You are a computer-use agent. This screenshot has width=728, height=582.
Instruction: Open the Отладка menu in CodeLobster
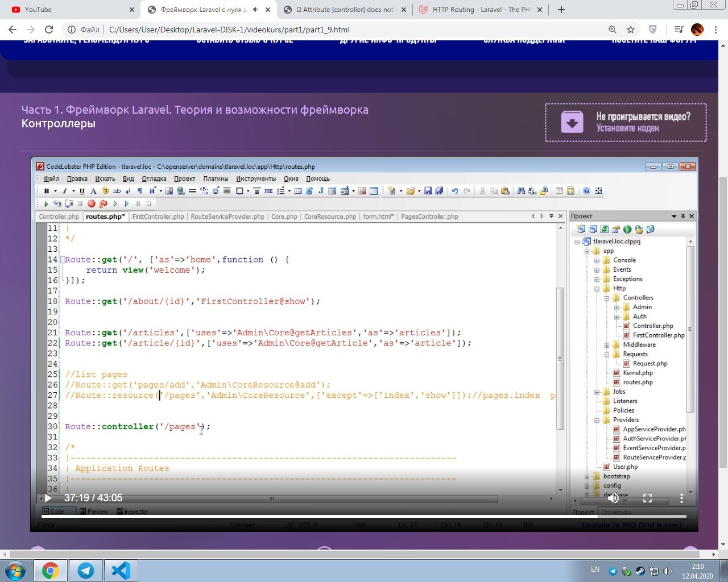click(x=154, y=178)
